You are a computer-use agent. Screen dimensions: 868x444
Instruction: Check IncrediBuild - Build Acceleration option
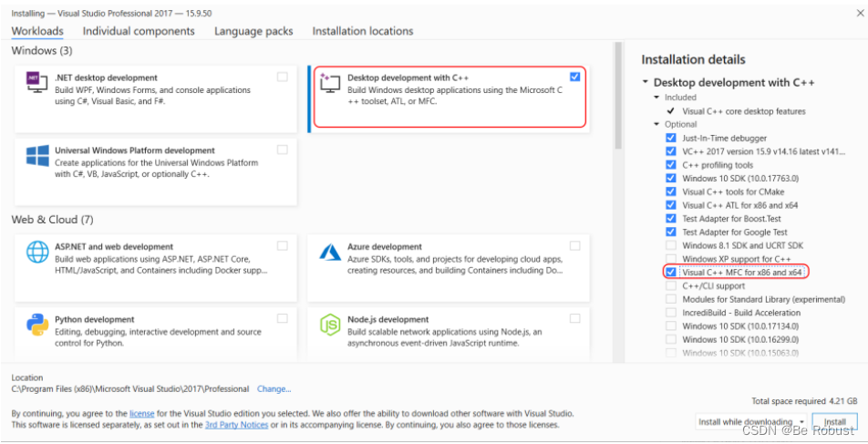click(671, 313)
